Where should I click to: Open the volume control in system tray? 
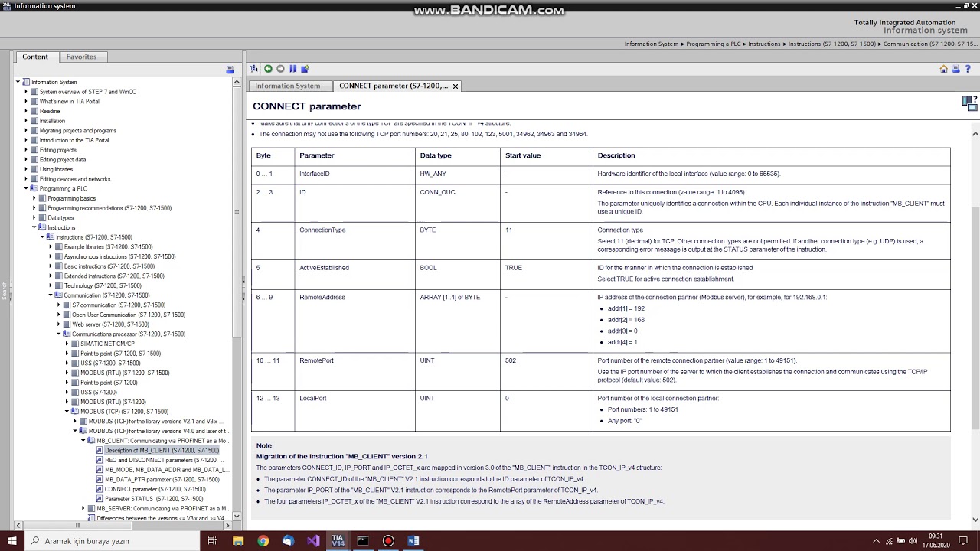913,541
